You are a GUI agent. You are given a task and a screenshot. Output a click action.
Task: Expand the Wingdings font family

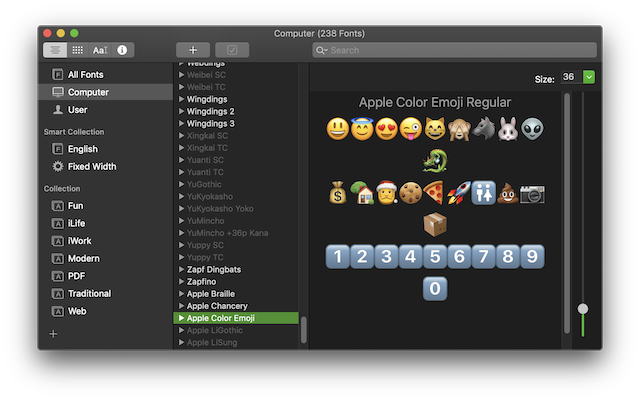[x=182, y=99]
